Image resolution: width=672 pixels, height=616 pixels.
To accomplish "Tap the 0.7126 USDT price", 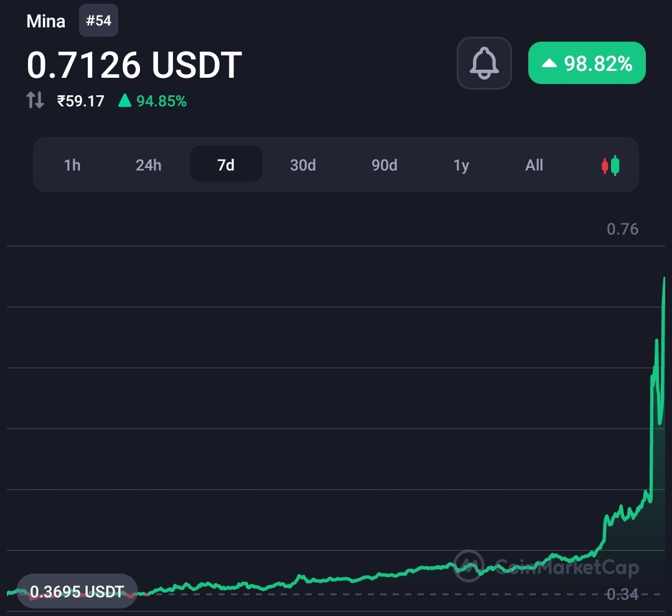I will pos(134,65).
